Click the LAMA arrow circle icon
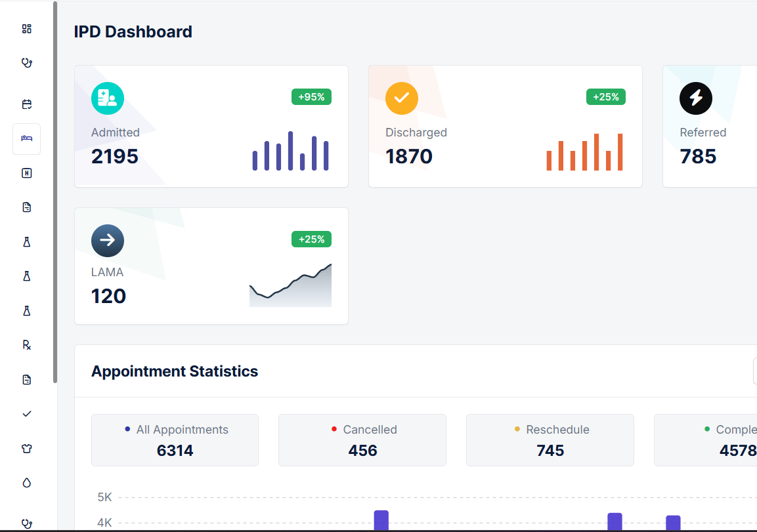 pyautogui.click(x=108, y=241)
